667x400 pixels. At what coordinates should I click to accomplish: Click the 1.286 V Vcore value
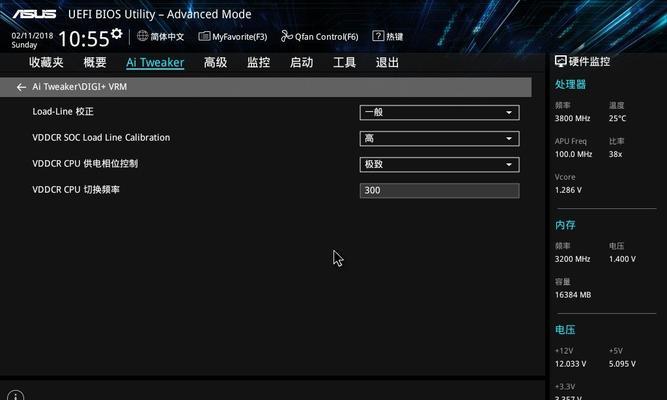tap(568, 190)
